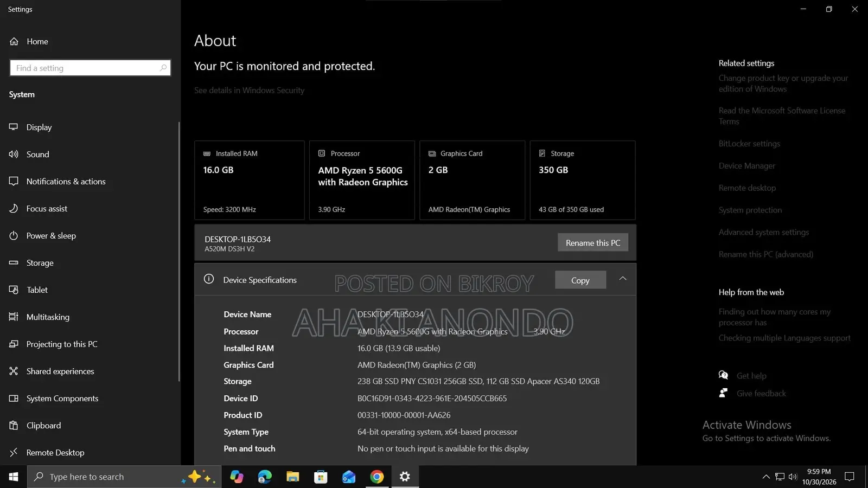Viewport: 868px width, 488px height.
Task: Click the Find a setting search box
Action: (x=90, y=68)
